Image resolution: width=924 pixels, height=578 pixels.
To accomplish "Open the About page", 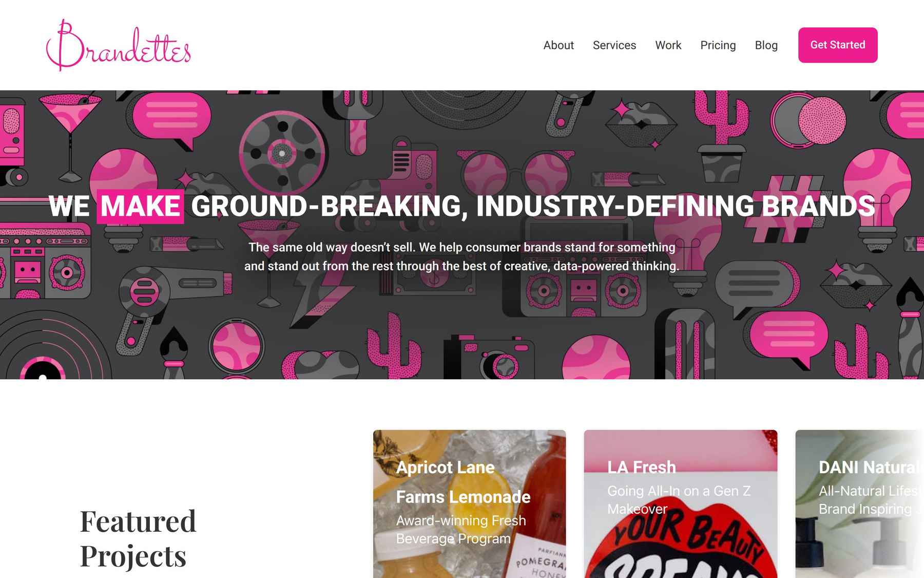I will click(x=559, y=45).
